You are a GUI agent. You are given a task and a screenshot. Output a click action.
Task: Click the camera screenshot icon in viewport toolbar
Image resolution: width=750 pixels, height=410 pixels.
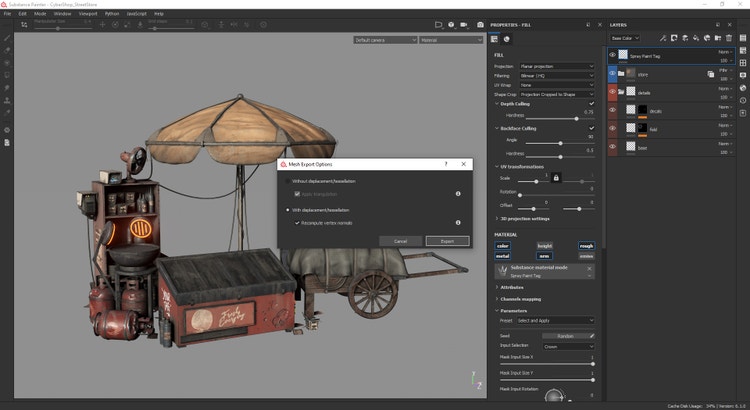(x=480, y=24)
